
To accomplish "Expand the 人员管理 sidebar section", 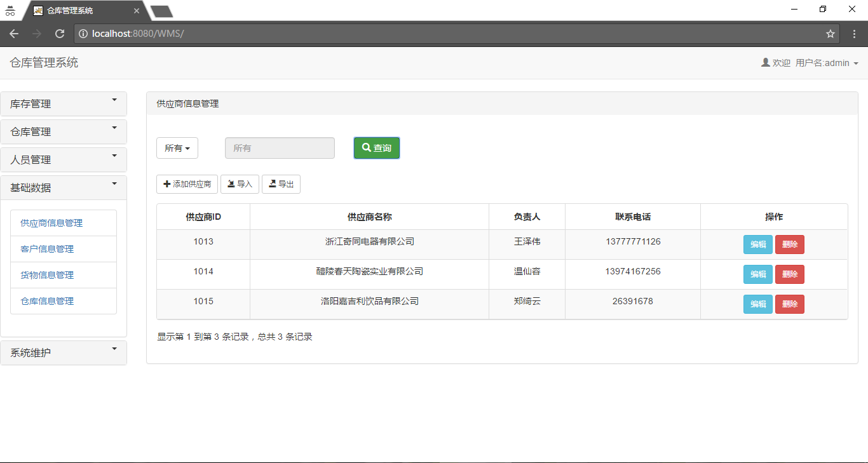I will 64,160.
